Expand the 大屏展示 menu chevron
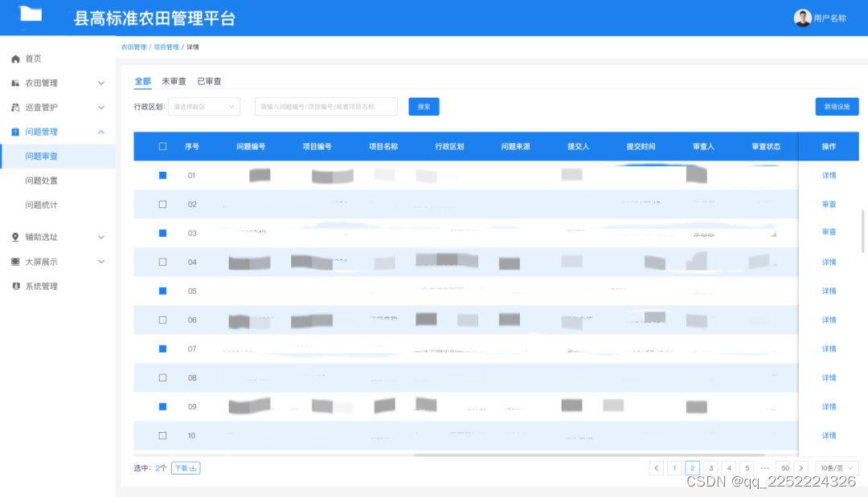The image size is (868, 497). pyautogui.click(x=101, y=262)
